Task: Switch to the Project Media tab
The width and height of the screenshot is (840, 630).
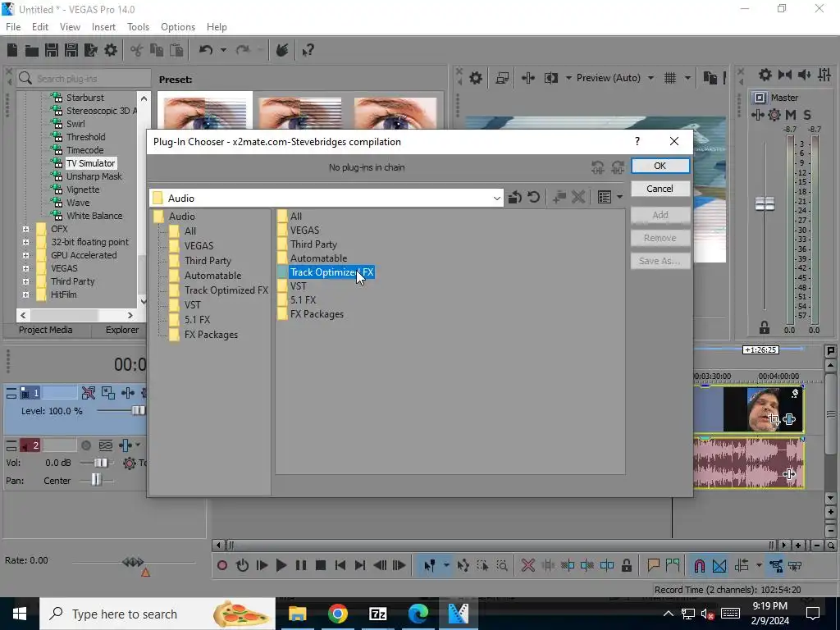Action: (46, 330)
